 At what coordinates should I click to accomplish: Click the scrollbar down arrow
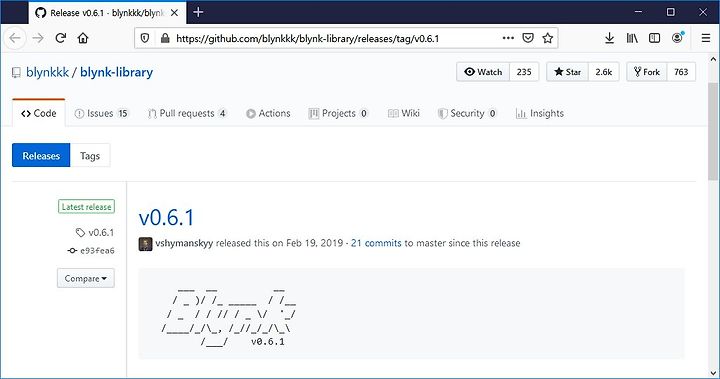(x=713, y=373)
